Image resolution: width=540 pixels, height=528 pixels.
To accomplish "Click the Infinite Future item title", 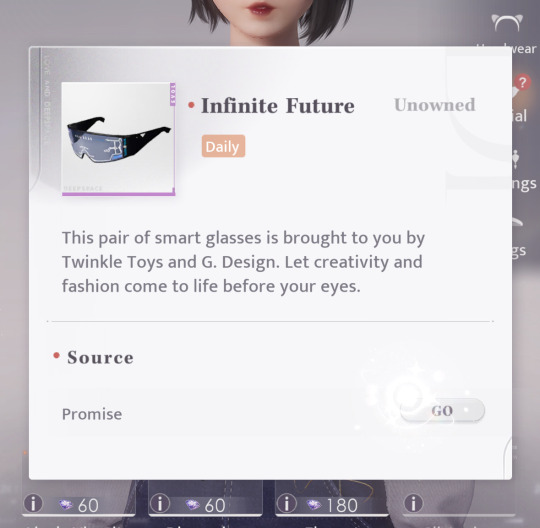I will (x=278, y=105).
